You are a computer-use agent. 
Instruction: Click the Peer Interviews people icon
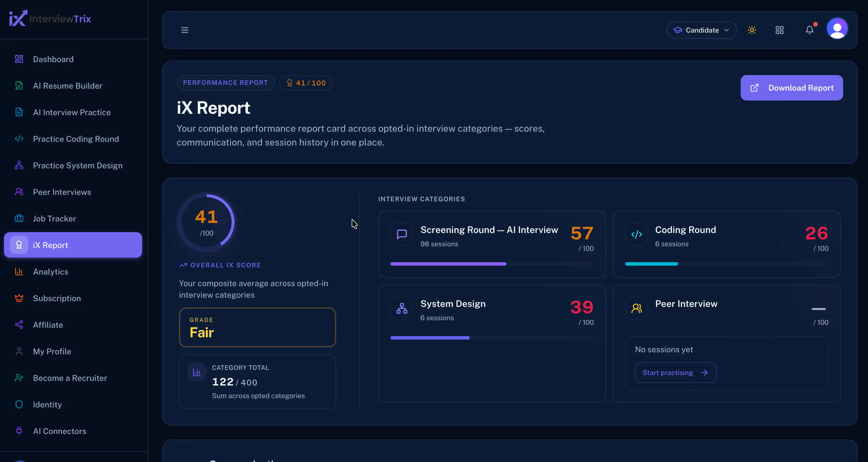[19, 192]
